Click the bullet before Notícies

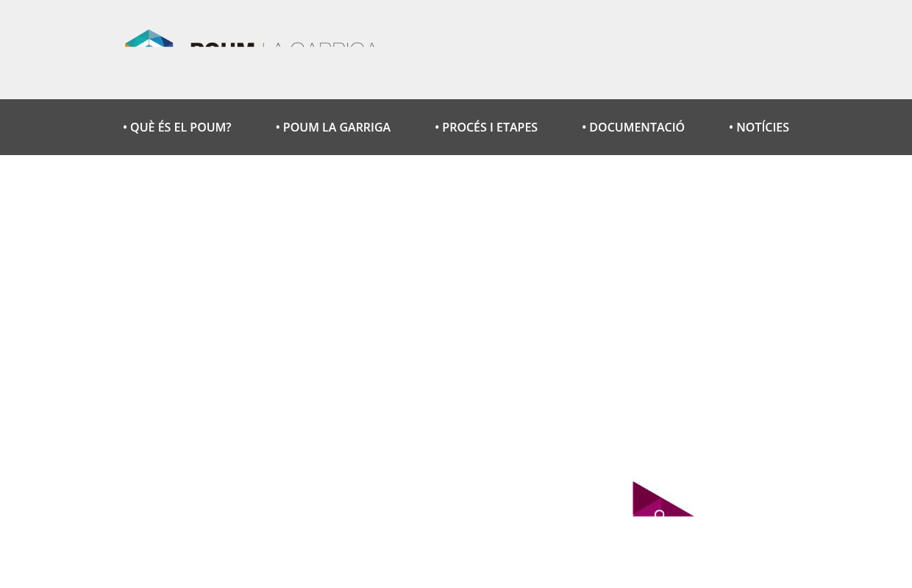pos(731,127)
